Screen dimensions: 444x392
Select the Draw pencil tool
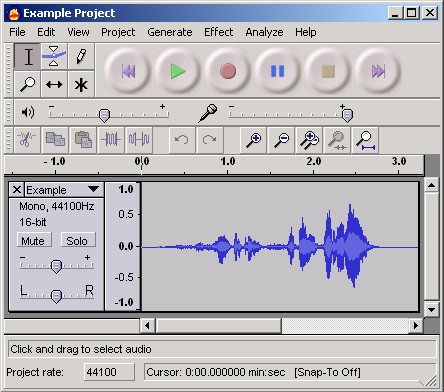81,57
